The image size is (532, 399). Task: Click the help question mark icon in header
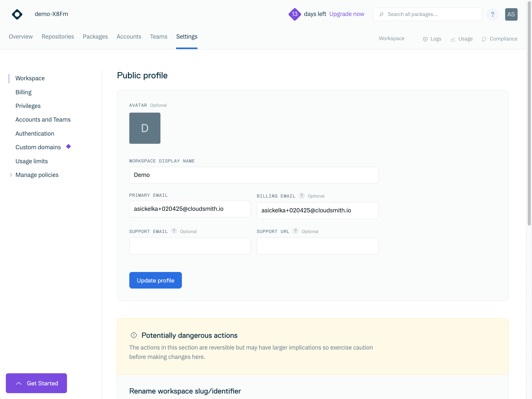pyautogui.click(x=492, y=14)
